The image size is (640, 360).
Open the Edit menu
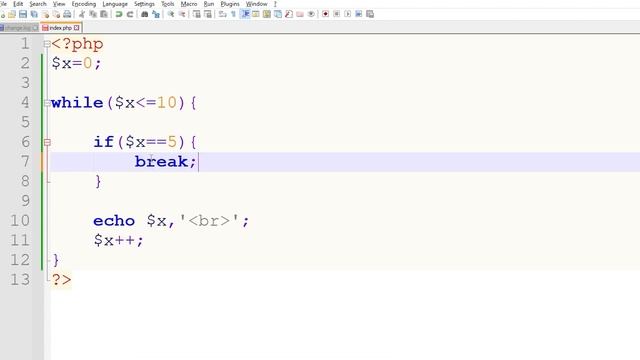pyautogui.click(x=18, y=4)
